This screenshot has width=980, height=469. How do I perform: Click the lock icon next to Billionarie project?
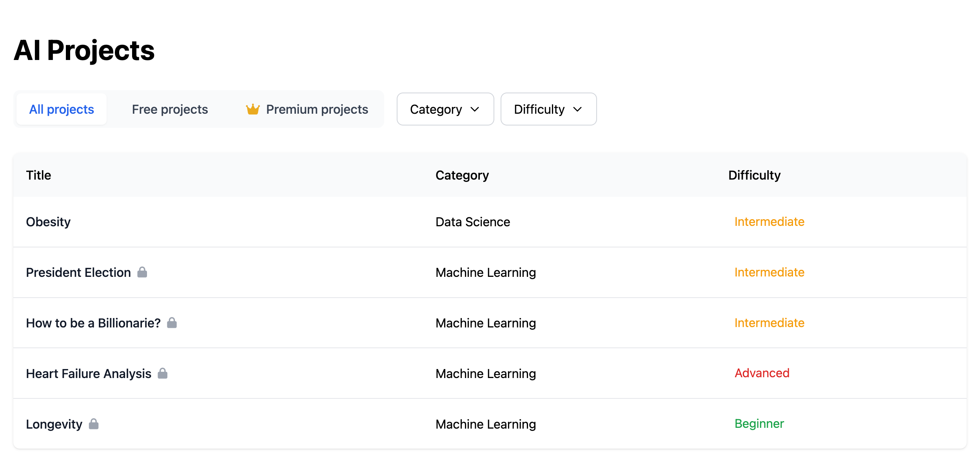pyautogui.click(x=172, y=323)
